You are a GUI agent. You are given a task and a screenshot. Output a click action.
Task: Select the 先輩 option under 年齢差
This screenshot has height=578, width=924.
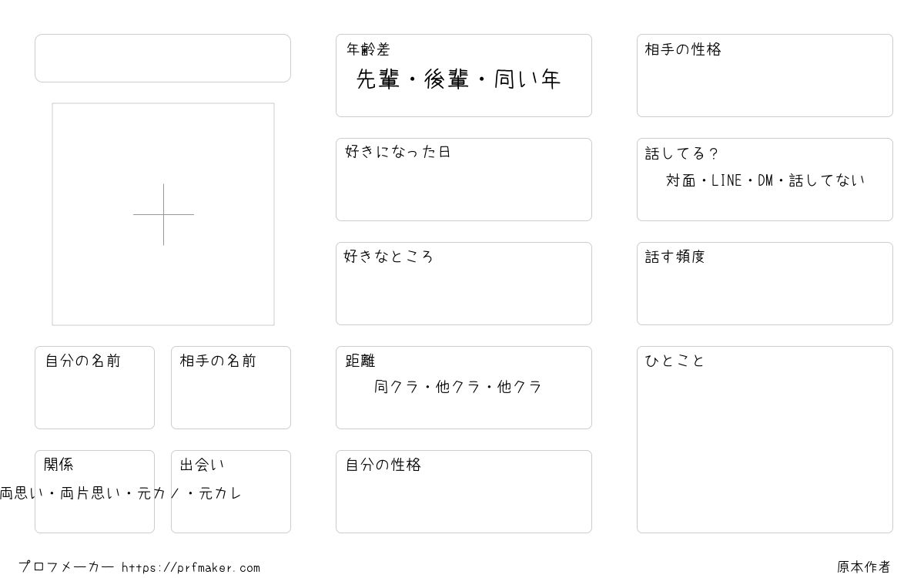pos(378,79)
